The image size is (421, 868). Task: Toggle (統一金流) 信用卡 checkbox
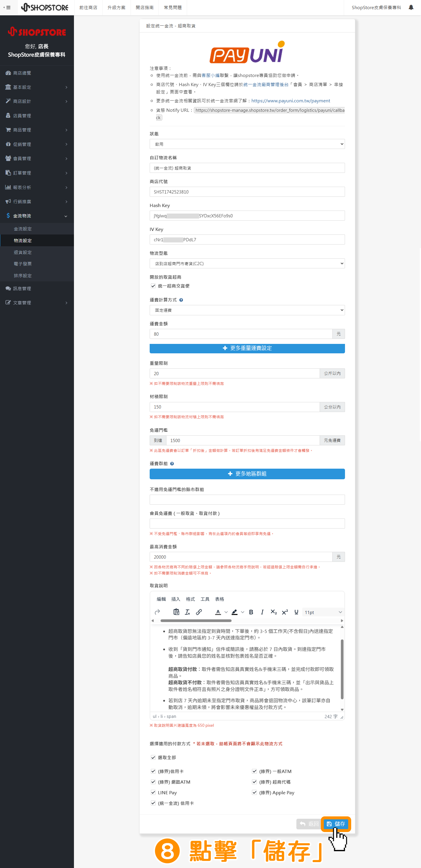[x=153, y=803]
